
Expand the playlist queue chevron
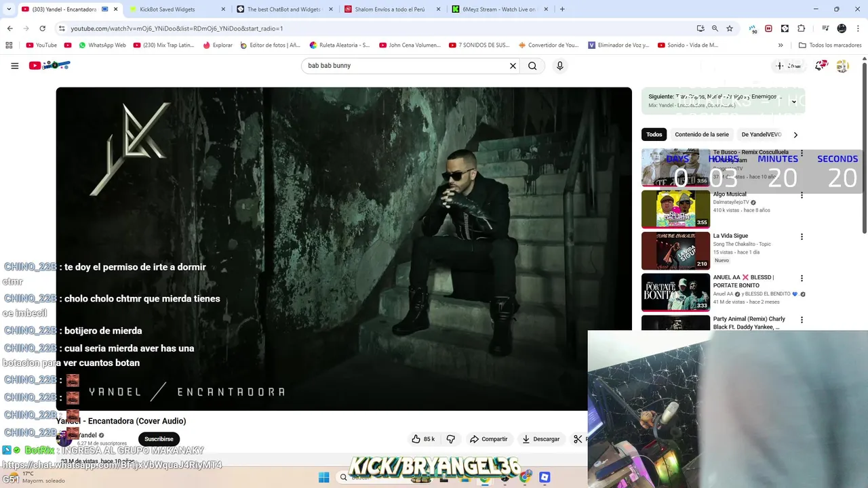tap(793, 102)
